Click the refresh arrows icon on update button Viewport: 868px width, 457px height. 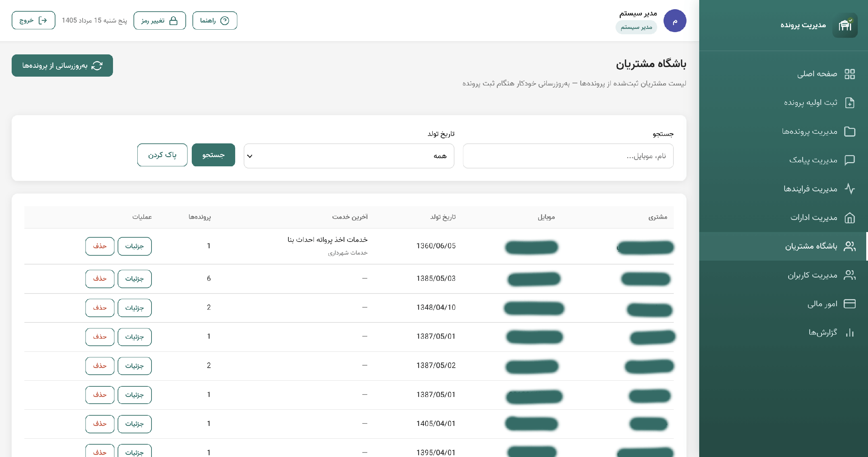[x=97, y=66]
